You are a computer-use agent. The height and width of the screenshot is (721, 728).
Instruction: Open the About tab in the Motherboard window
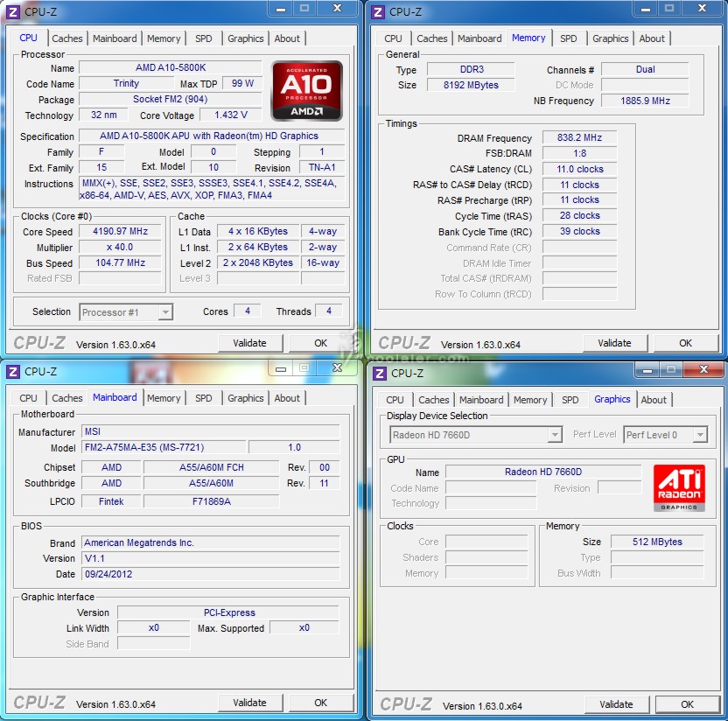coord(287,398)
